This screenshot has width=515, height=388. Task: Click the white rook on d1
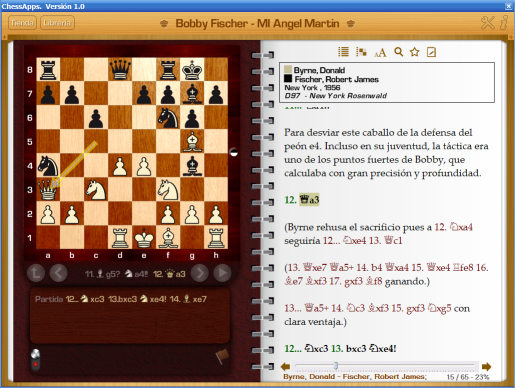point(120,238)
